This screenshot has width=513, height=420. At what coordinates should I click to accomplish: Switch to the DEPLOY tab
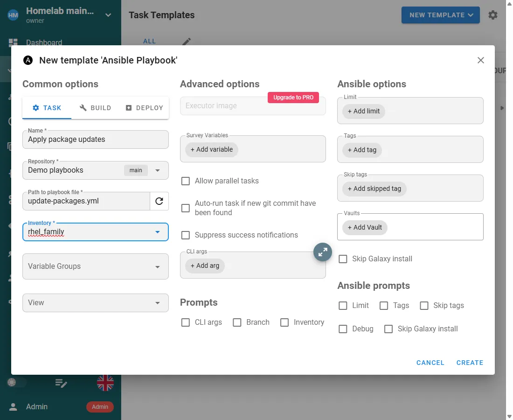coord(144,108)
